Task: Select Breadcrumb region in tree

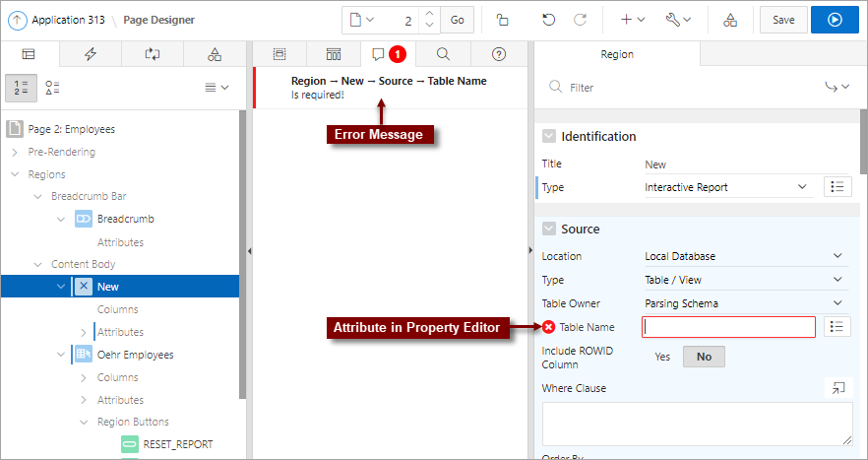Action: tap(126, 219)
